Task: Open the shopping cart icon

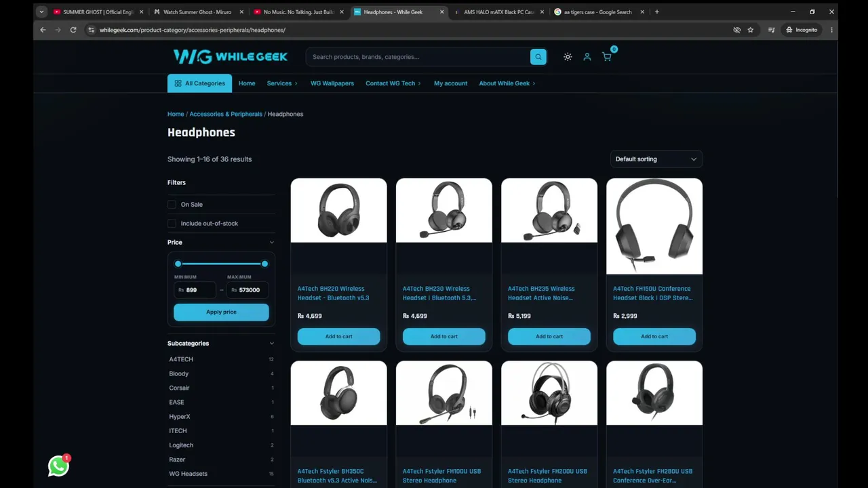Action: (607, 57)
